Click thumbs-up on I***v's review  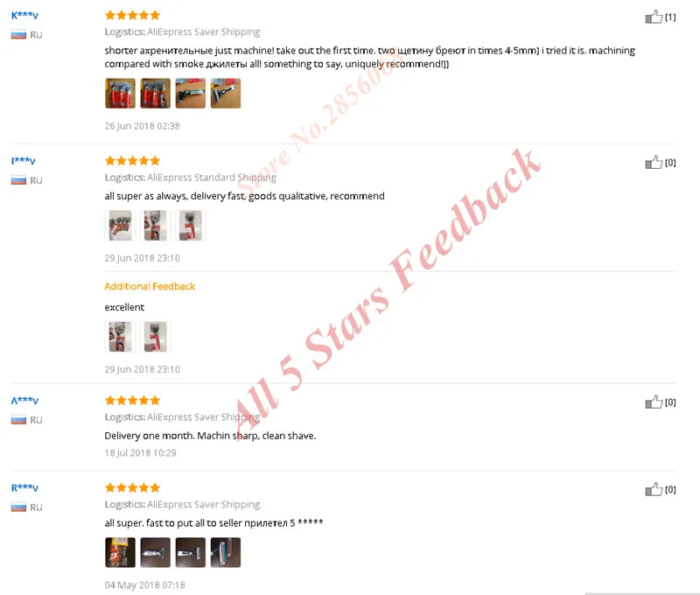(x=654, y=163)
